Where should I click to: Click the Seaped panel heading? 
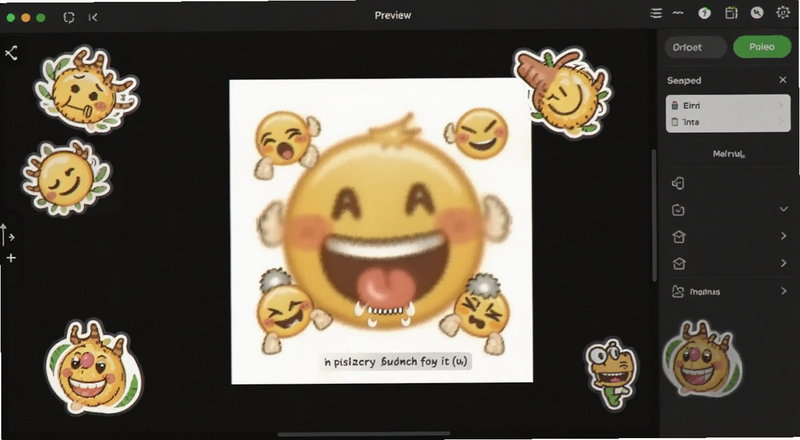click(684, 81)
